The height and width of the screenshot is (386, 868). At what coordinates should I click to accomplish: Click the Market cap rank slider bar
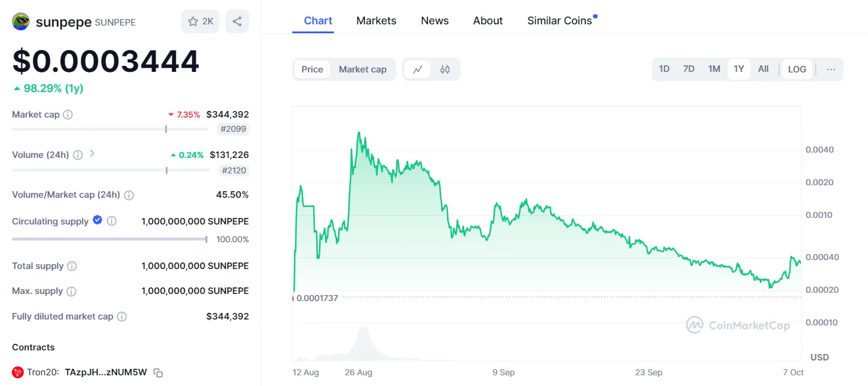pyautogui.click(x=110, y=129)
